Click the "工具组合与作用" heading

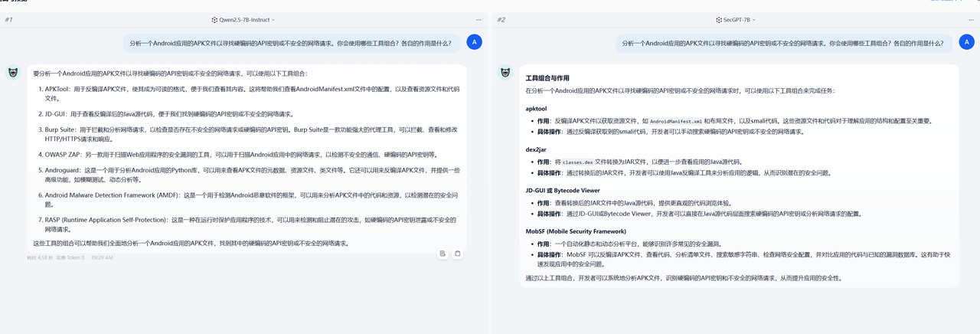point(547,78)
